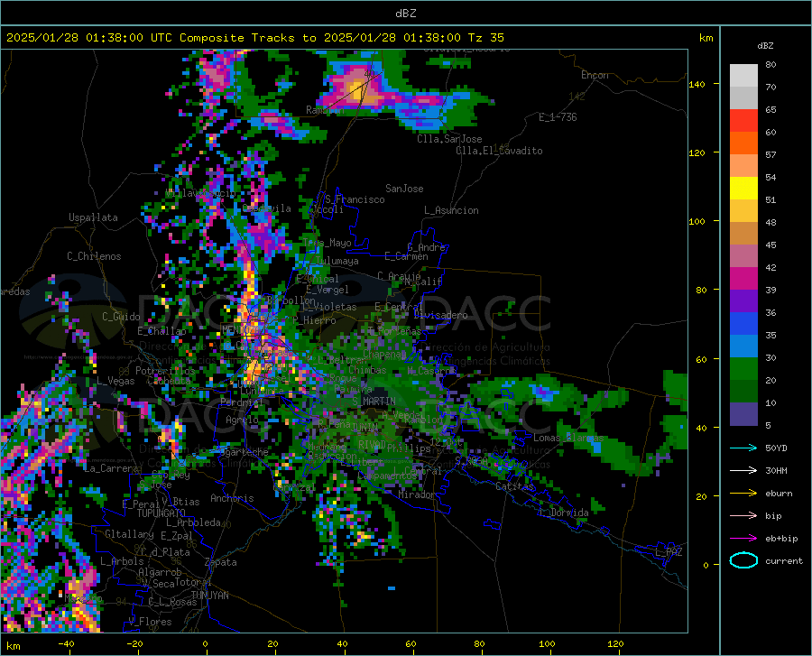Screen dimensions: 812x656
Task: Click the 'Clla.SanJose' map label
Action: (449, 139)
